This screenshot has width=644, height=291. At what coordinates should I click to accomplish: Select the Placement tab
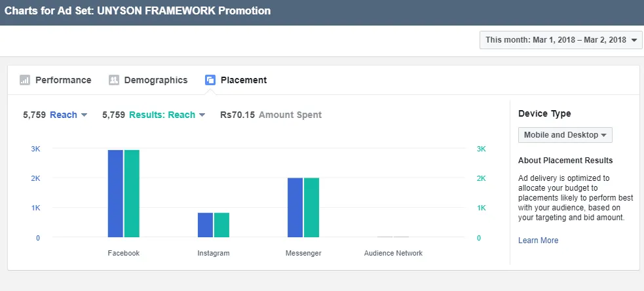click(x=236, y=80)
